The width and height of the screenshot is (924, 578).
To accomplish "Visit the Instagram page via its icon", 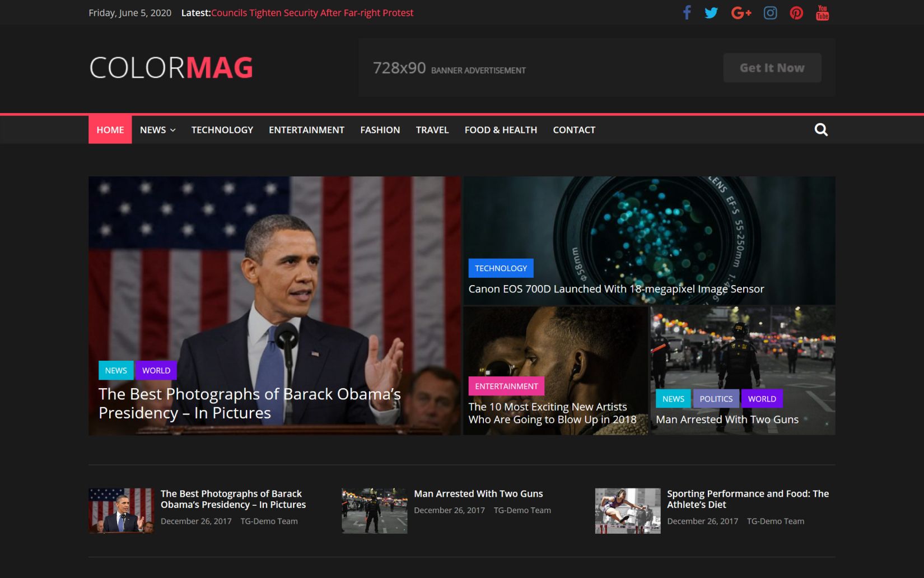I will (770, 12).
